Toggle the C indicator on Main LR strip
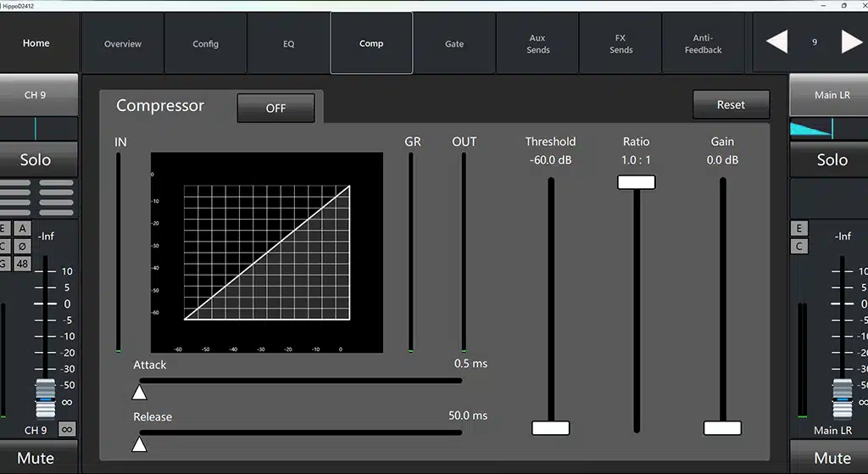Viewport: 868px width, 474px height. pos(798,246)
